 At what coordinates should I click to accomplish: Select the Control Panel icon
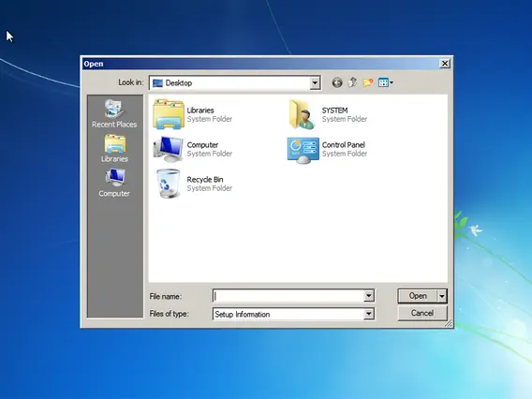click(x=303, y=150)
